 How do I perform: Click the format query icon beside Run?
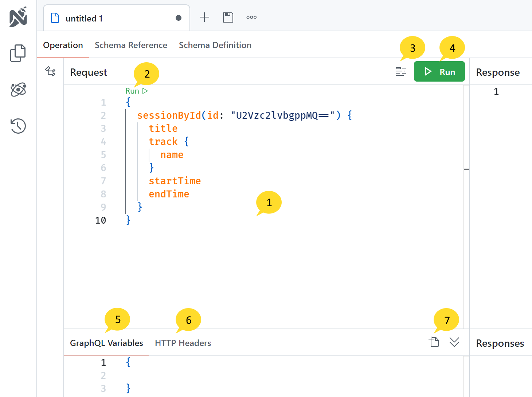pos(401,72)
